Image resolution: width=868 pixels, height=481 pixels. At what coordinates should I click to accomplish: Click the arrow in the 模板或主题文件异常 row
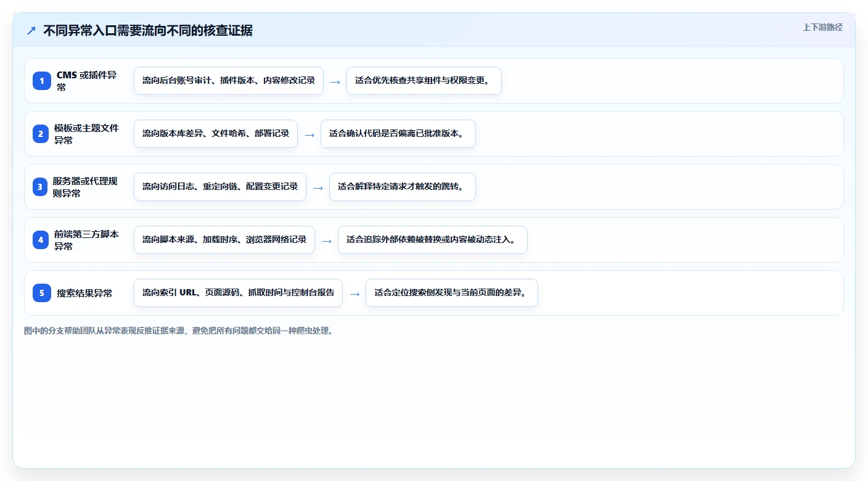[x=309, y=134]
